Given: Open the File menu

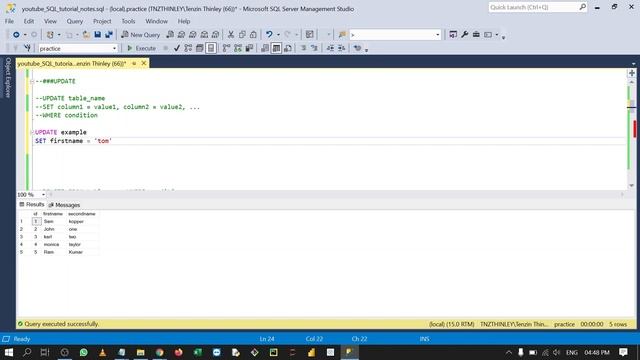Looking at the screenshot, I should coord(9,21).
